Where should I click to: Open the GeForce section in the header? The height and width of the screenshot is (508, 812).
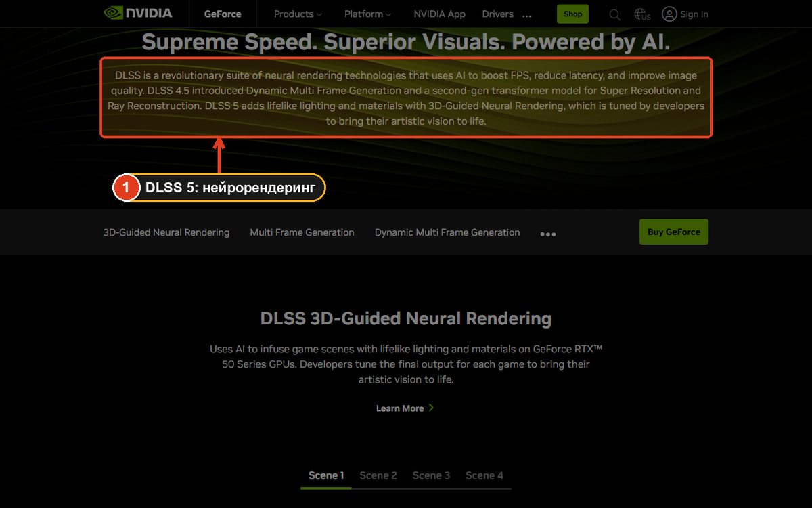point(223,14)
